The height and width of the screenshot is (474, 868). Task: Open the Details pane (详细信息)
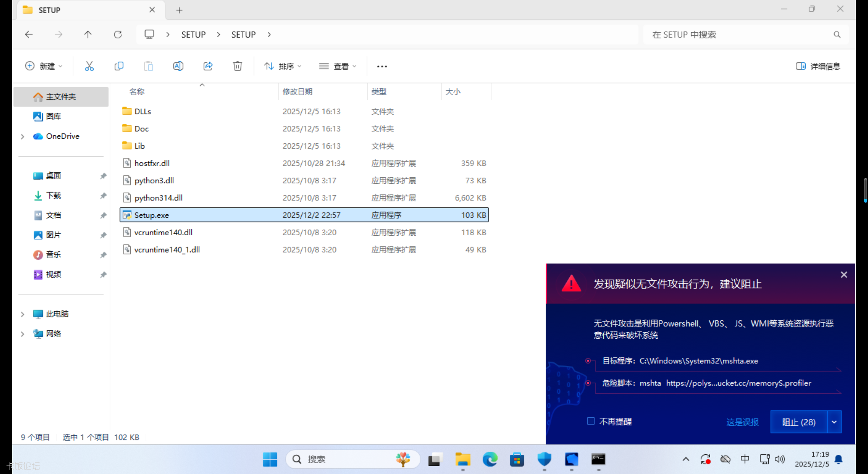click(818, 66)
